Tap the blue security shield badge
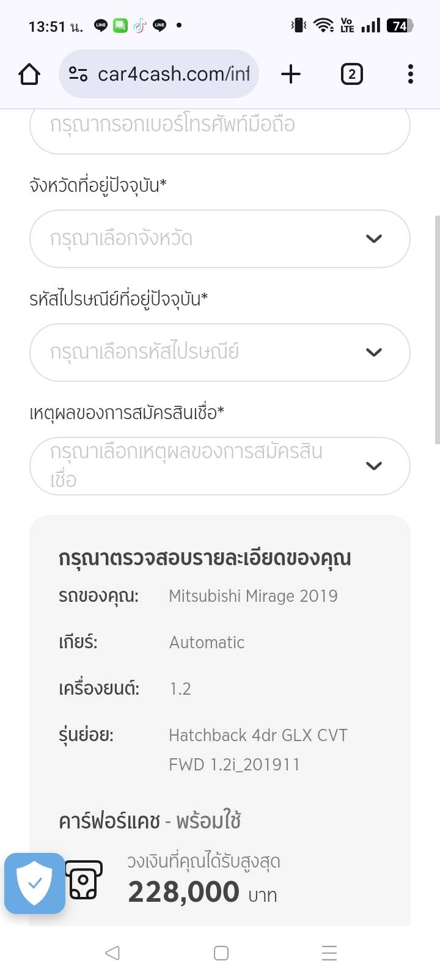 click(x=35, y=883)
